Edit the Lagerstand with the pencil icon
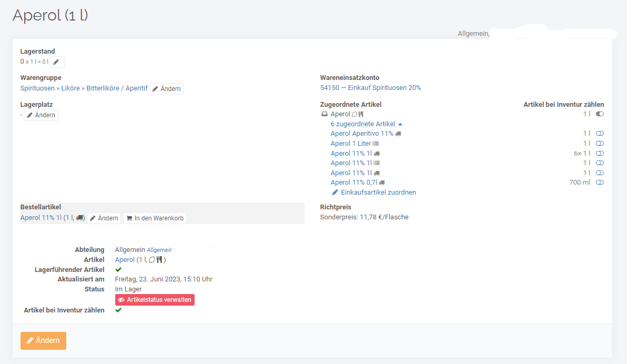 coord(57,62)
